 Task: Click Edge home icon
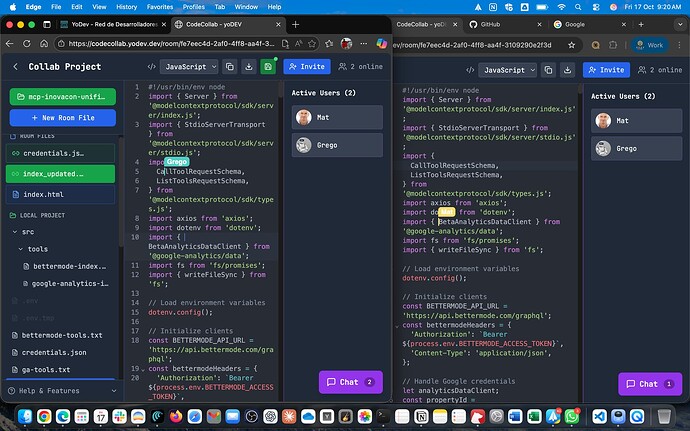pyautogui.click(x=44, y=44)
